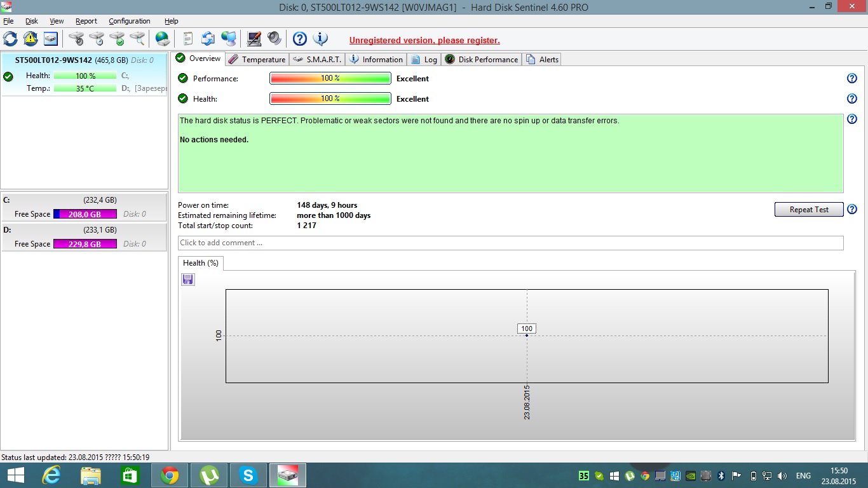868x488 pixels.
Task: Open uTorrent from the Windows taskbar
Action: click(x=208, y=475)
